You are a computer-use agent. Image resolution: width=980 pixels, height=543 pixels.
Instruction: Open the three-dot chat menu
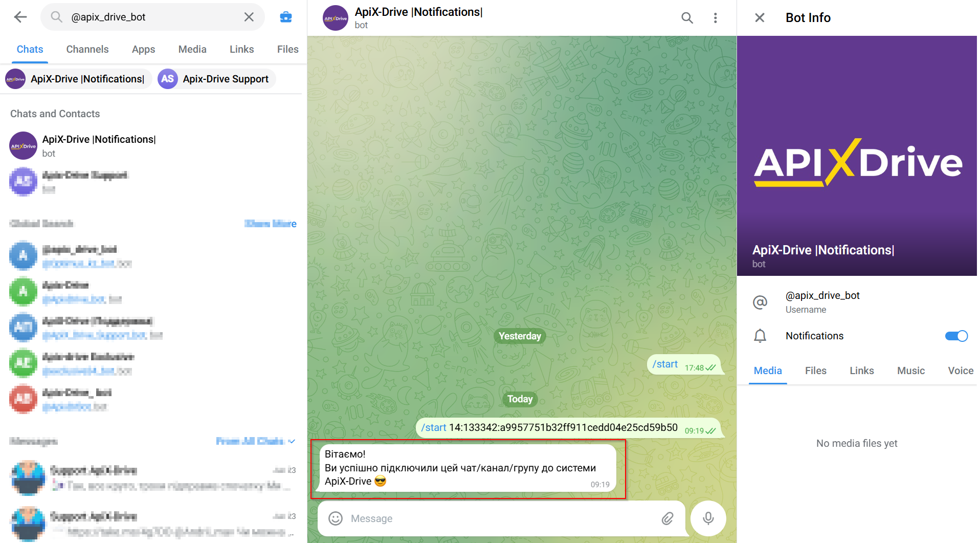pyautogui.click(x=715, y=18)
